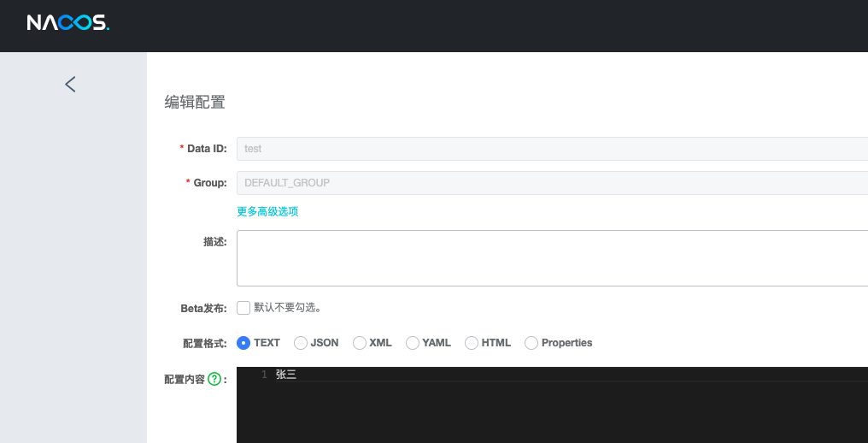Choose XML as config format

(x=360, y=343)
